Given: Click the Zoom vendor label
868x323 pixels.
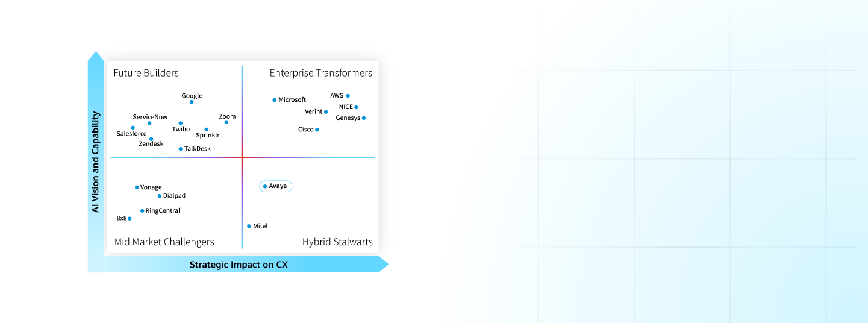Looking at the screenshot, I should [x=227, y=116].
